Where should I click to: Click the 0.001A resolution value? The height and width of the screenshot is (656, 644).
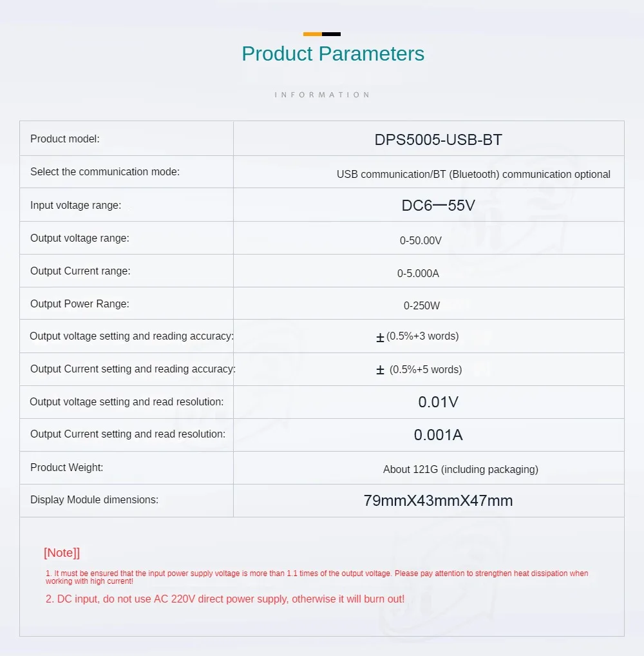point(438,435)
